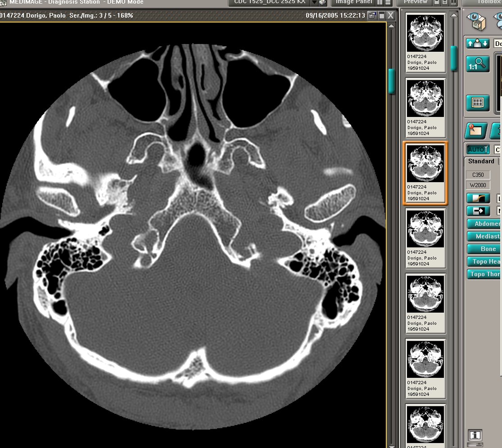Toggle the Image Panel horizontal split layout
This screenshot has width=502, height=448.
(x=388, y=2)
